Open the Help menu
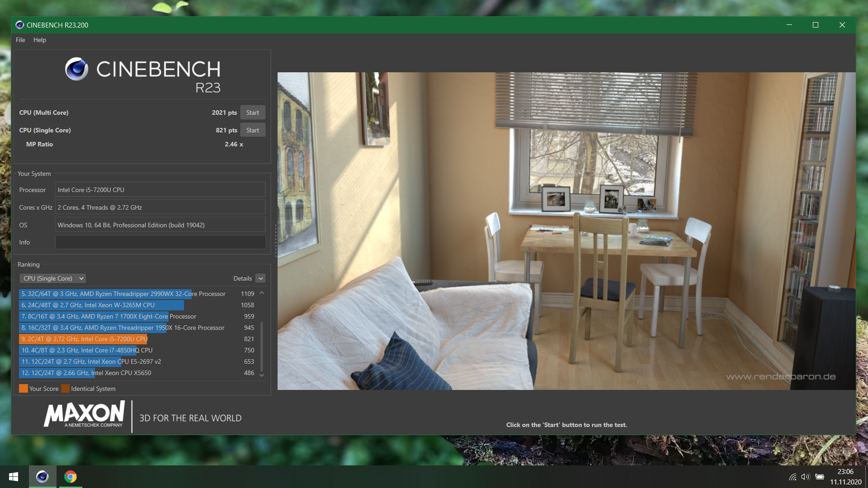868x488 pixels. (40, 40)
